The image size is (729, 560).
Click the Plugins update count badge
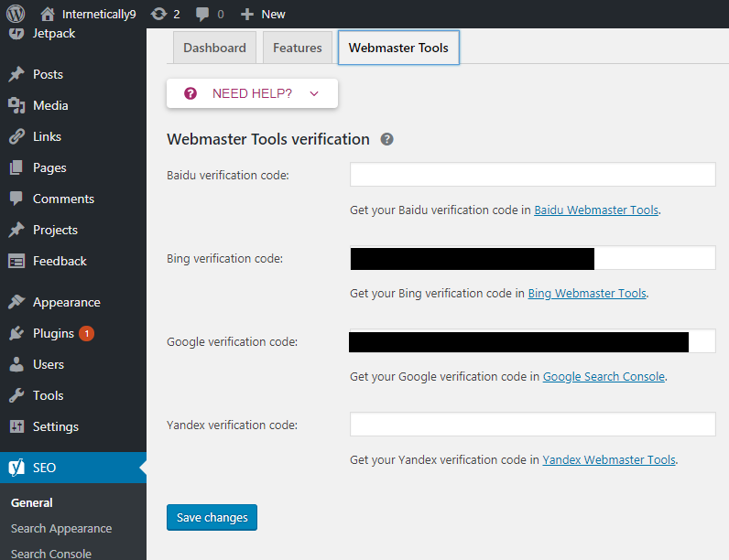click(x=86, y=333)
